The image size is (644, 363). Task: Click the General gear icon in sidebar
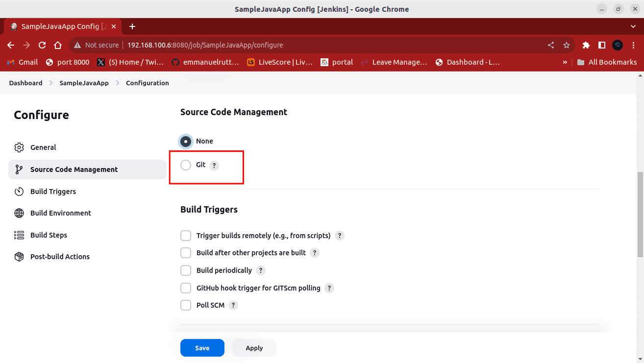19,147
